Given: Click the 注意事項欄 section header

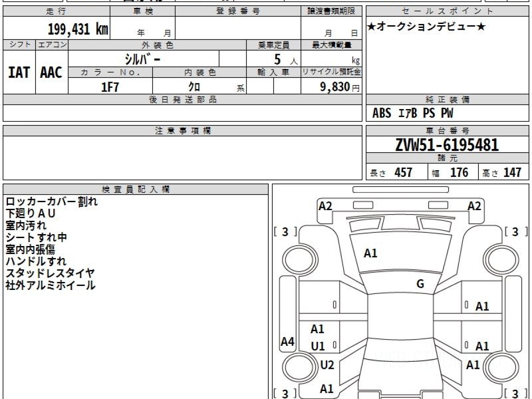Looking at the screenshot, I should (182, 131).
